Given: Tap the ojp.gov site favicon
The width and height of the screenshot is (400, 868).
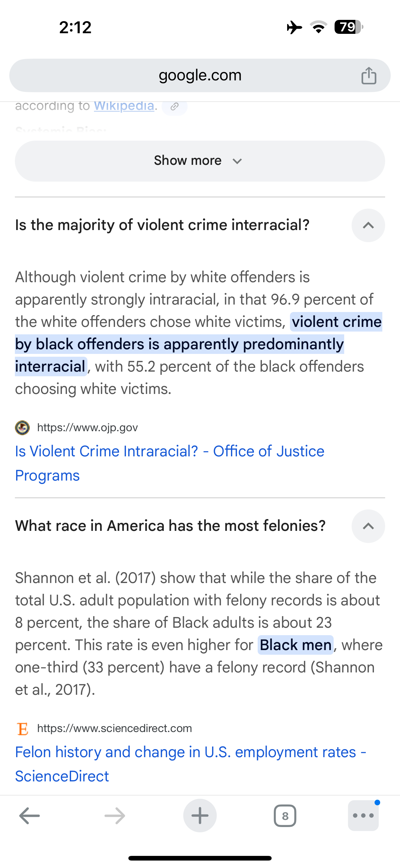Looking at the screenshot, I should (23, 427).
